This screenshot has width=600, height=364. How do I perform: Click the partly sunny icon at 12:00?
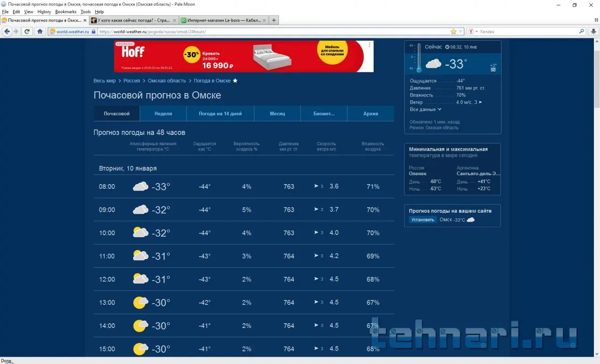click(x=141, y=279)
